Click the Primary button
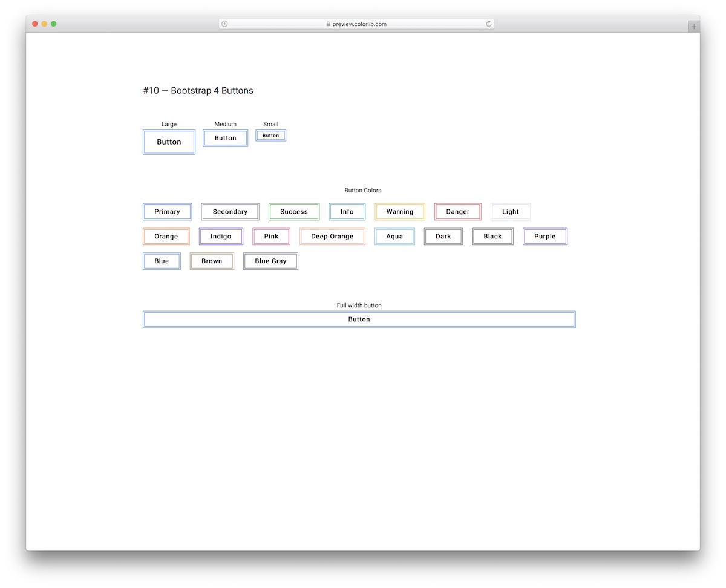 click(x=167, y=211)
